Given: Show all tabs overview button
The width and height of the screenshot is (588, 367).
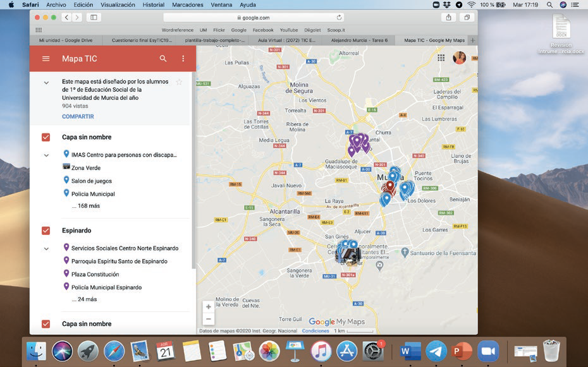Looking at the screenshot, I should pos(467,17).
